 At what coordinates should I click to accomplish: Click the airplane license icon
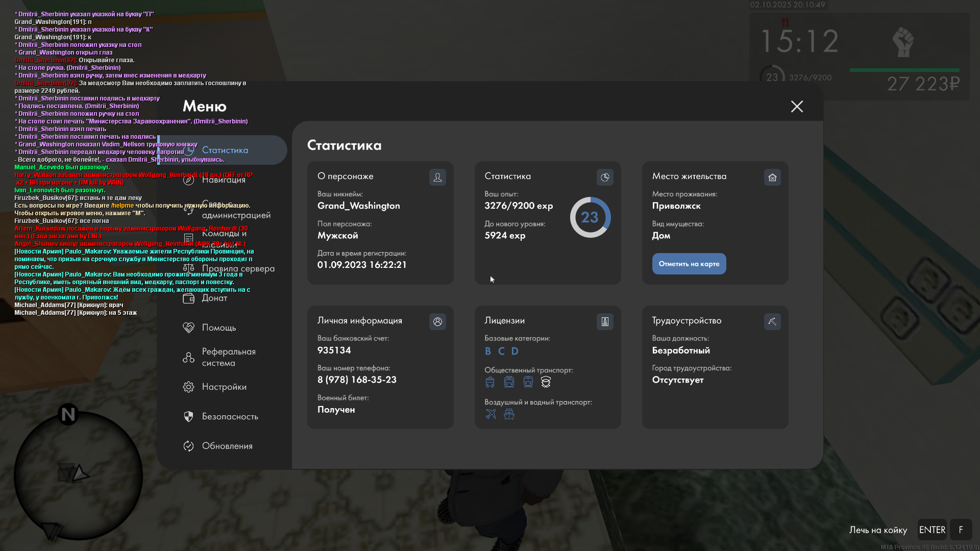coord(491,414)
